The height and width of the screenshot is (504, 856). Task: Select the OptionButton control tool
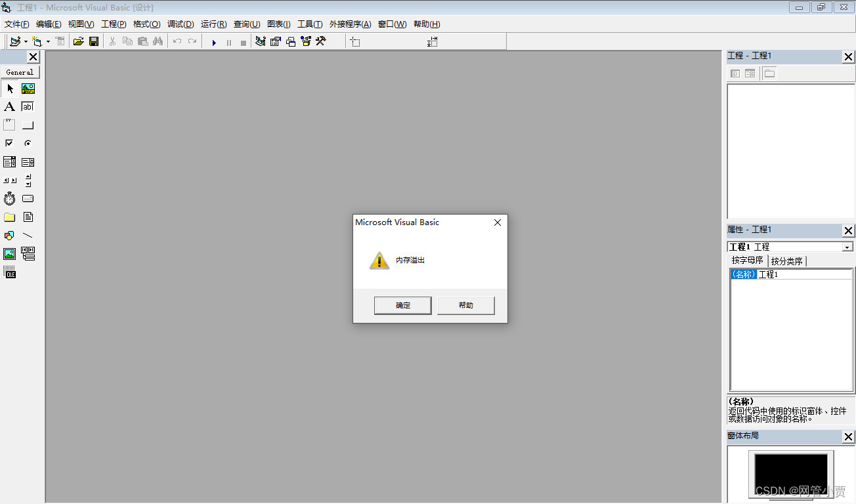click(x=28, y=144)
